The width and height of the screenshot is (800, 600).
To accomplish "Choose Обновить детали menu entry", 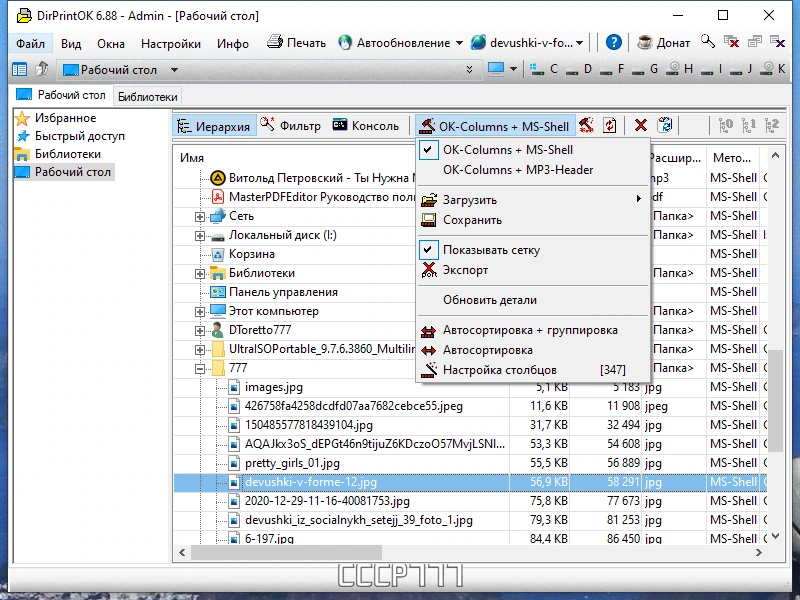I will (x=533, y=300).
